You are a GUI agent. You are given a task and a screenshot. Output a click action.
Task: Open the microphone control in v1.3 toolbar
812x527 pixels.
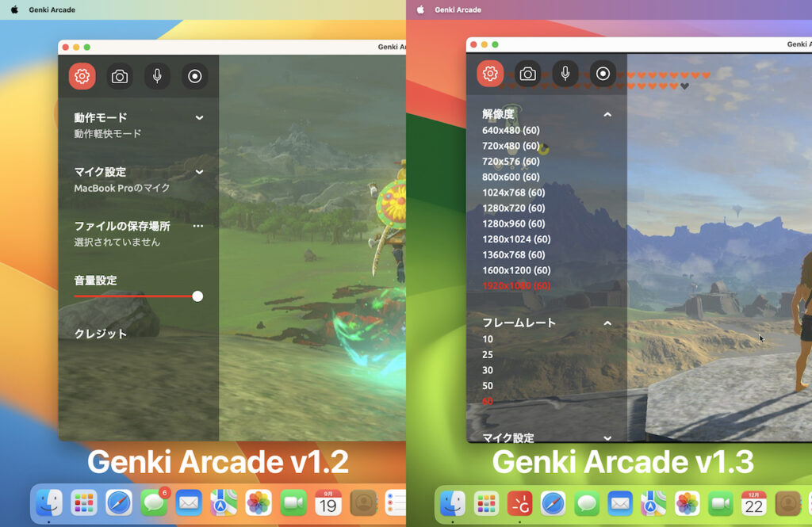(x=565, y=73)
